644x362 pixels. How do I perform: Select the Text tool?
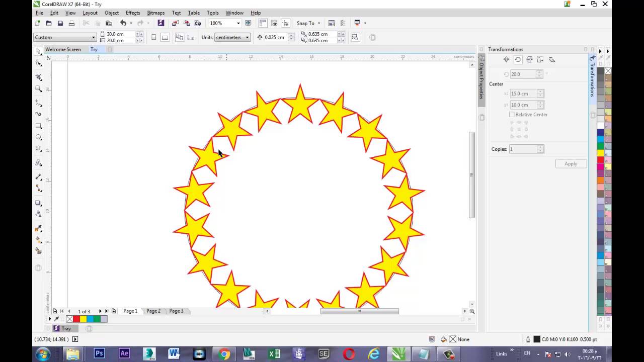(39, 163)
